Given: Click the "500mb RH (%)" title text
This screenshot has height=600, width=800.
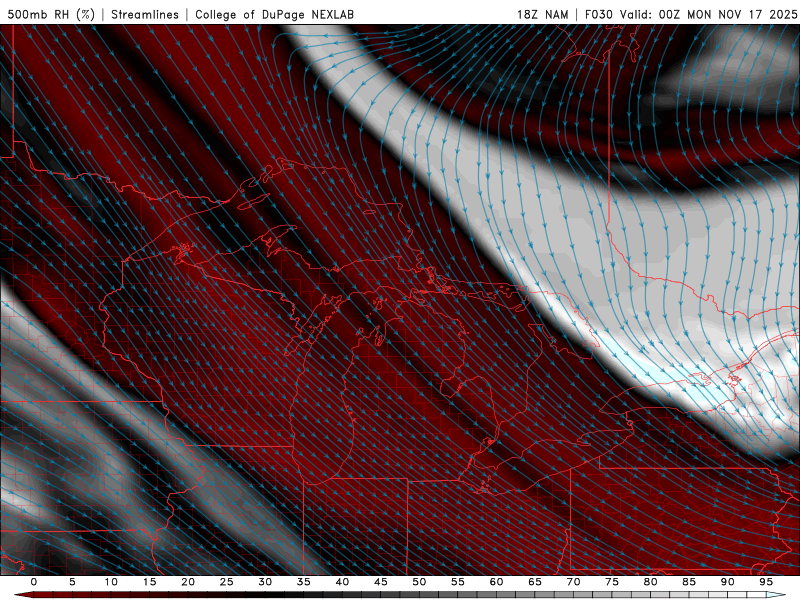Looking at the screenshot, I should click(51, 14).
